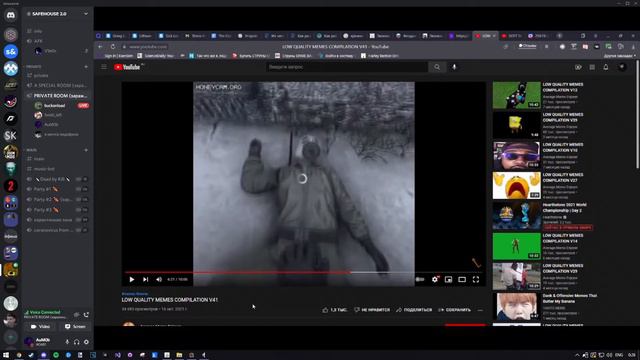Switch to theater mode

point(462,280)
